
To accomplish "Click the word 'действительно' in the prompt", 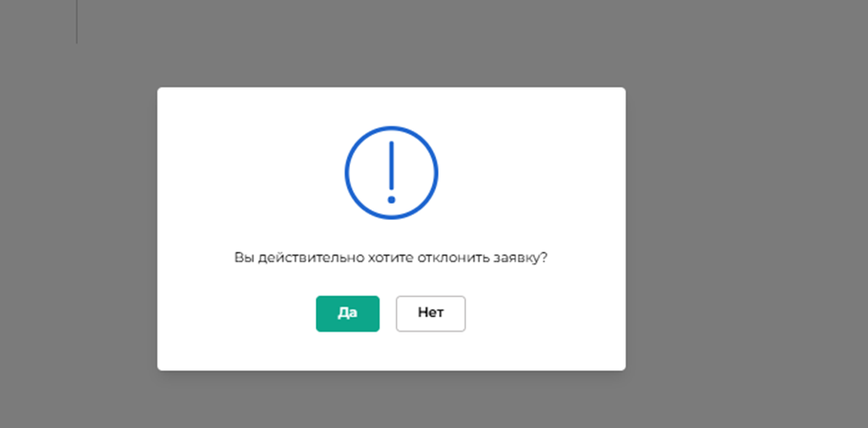I will click(x=311, y=258).
